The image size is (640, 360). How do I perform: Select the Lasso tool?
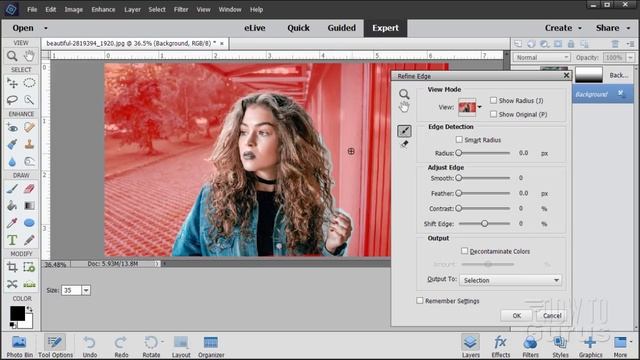(x=12, y=100)
